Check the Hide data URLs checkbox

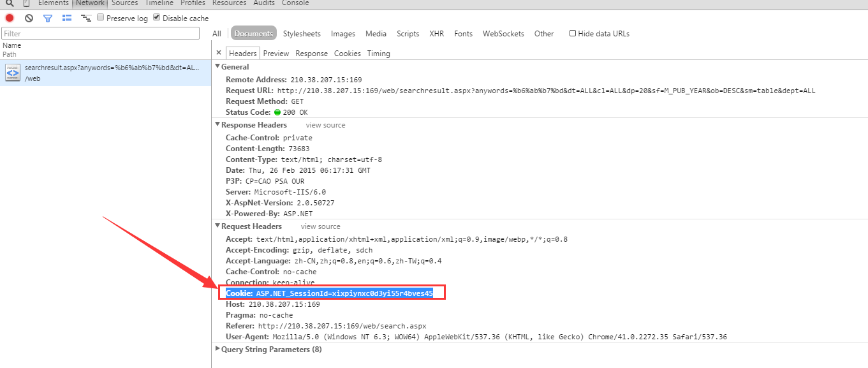(572, 34)
